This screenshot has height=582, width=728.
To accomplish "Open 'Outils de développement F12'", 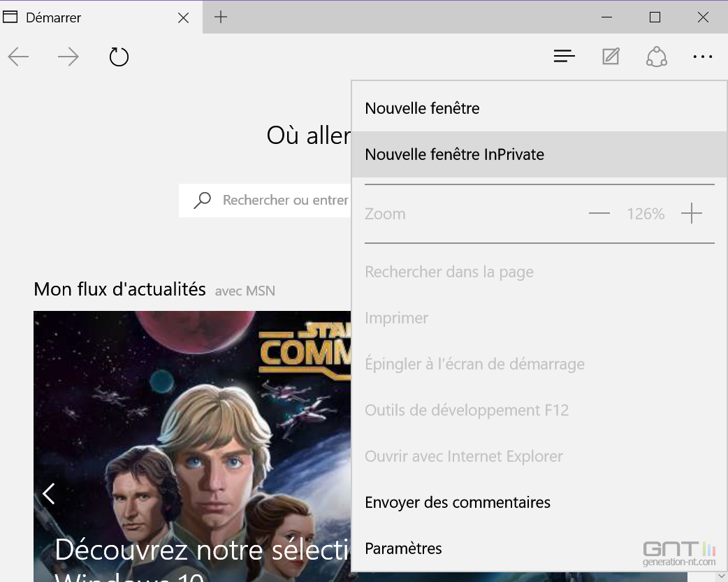I will pyautogui.click(x=539, y=410).
